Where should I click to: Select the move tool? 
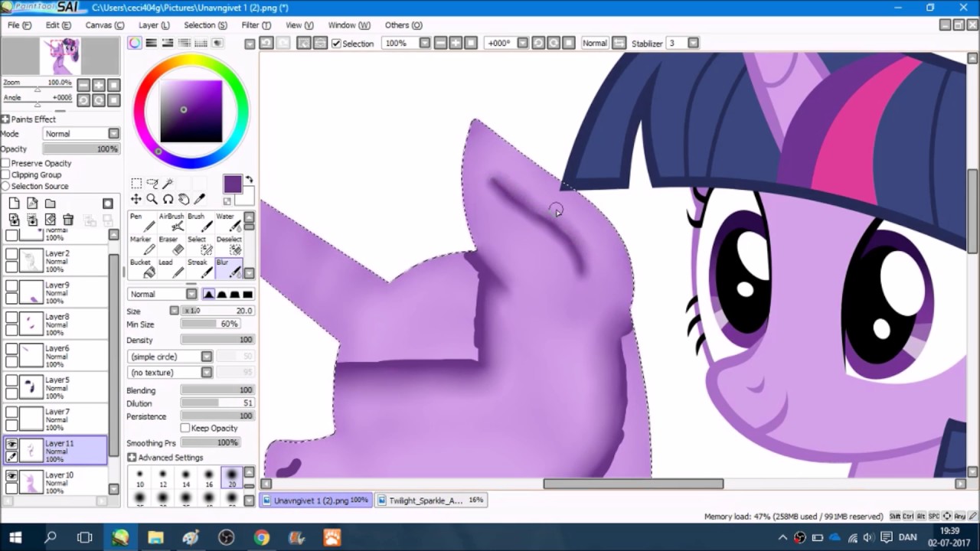coord(136,199)
